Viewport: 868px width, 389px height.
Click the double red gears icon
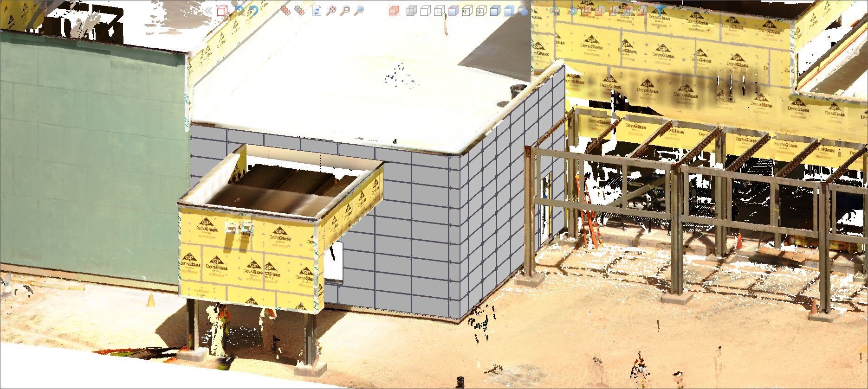[x=285, y=11]
